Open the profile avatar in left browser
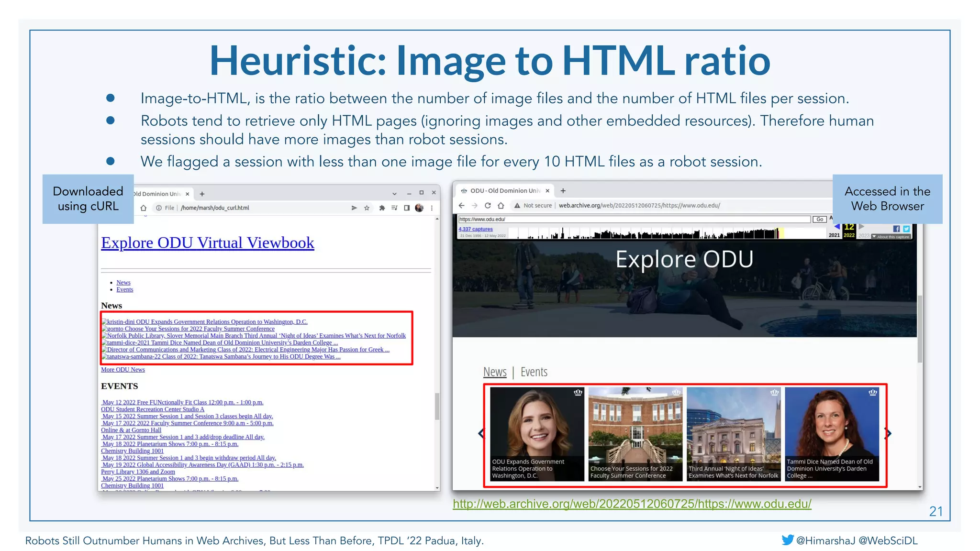 [419, 208]
